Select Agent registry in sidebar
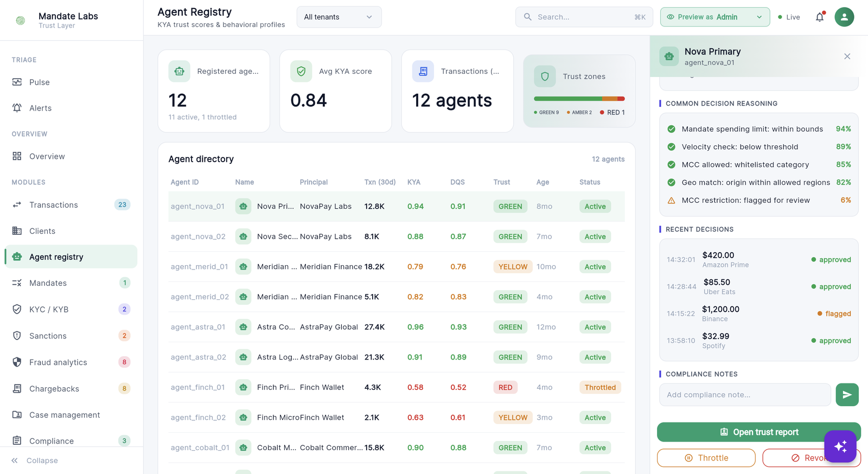Screen dimensions: 868x474 71,257
